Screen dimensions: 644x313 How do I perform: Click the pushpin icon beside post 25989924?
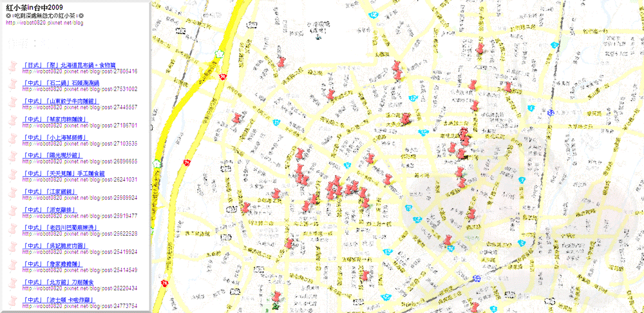[14, 193]
